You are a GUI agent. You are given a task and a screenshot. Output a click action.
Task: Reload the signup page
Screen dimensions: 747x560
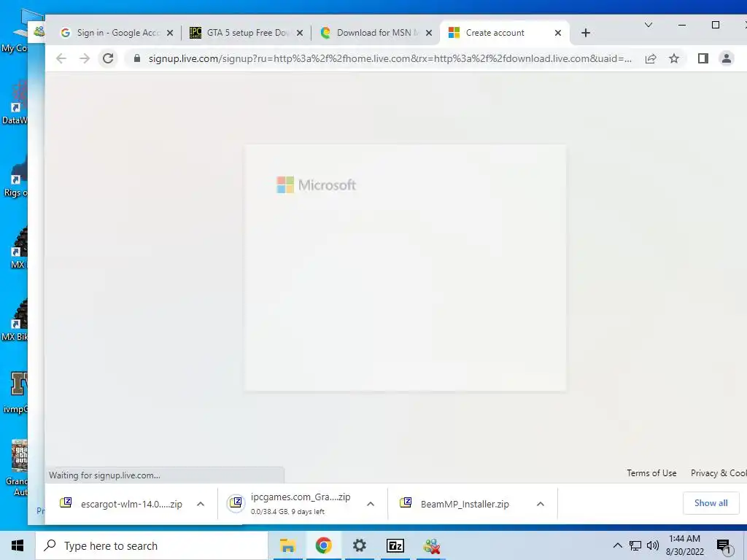pos(108,58)
